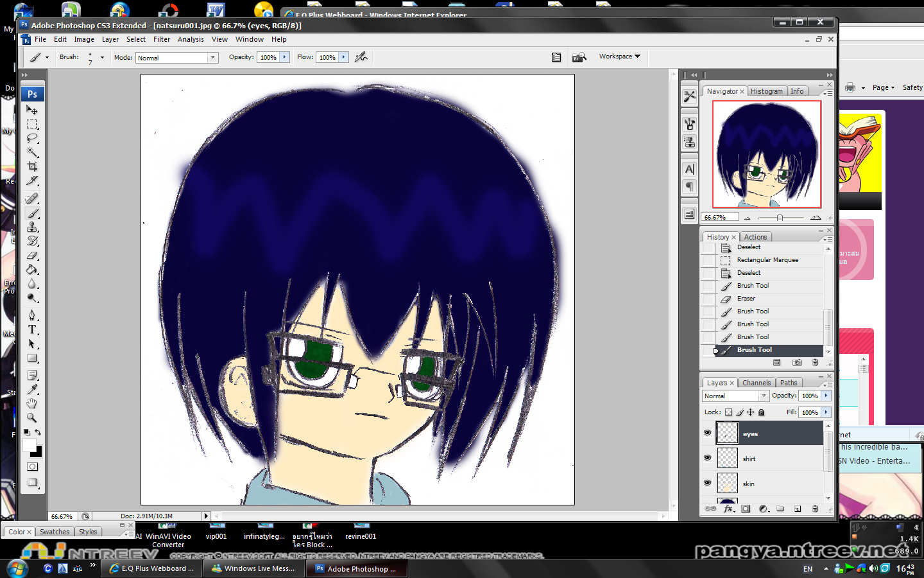
Task: Select the Pen tool
Action: [32, 315]
